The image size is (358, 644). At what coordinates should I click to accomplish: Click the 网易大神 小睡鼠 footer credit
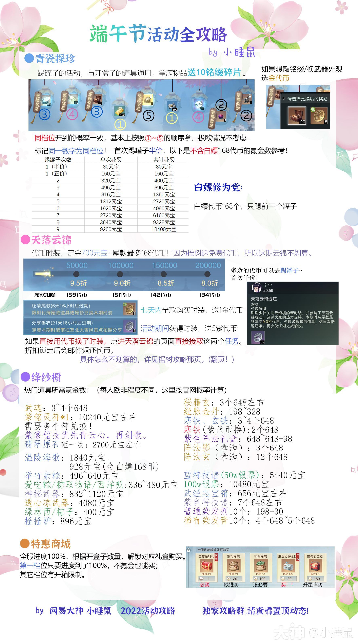click(80, 611)
